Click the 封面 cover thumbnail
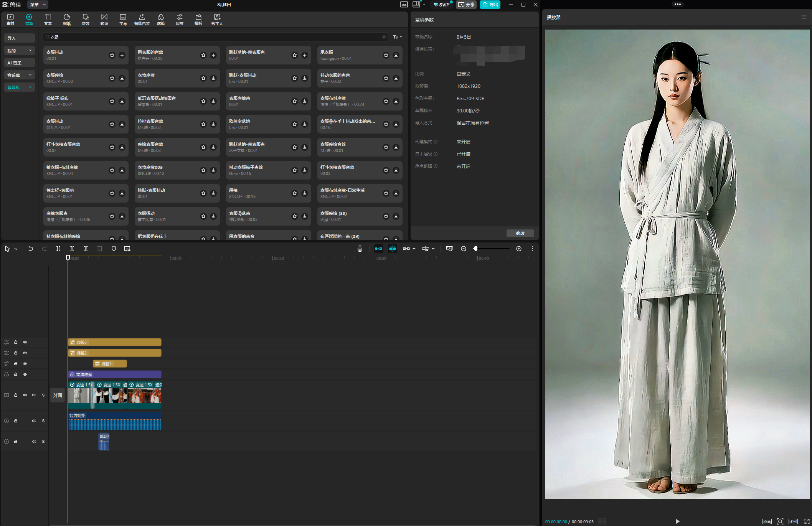Viewport: 812px width, 526px height. [58, 395]
